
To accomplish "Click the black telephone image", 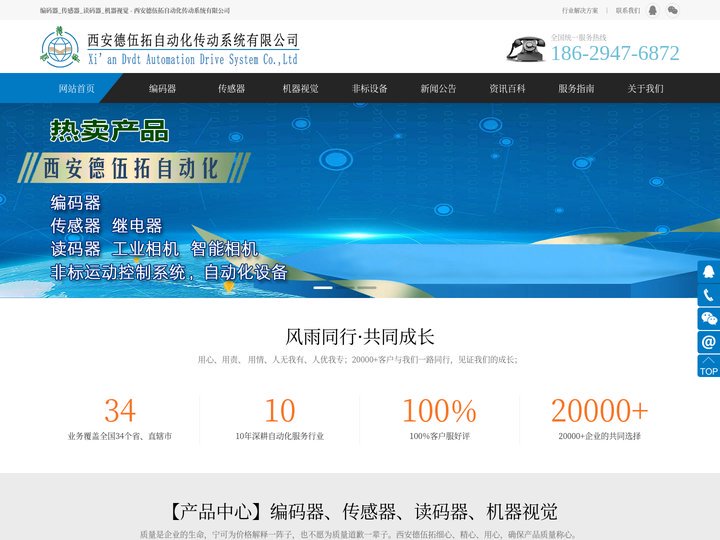I will (x=526, y=49).
